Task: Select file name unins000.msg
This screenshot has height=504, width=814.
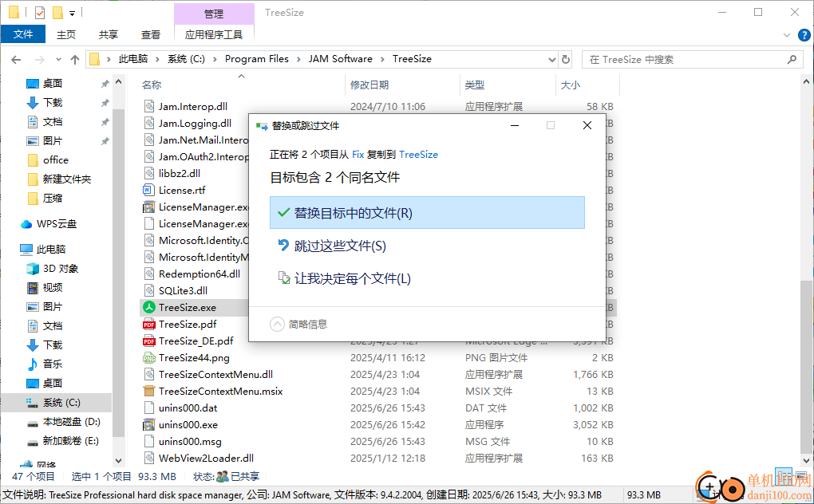Action: (190, 442)
